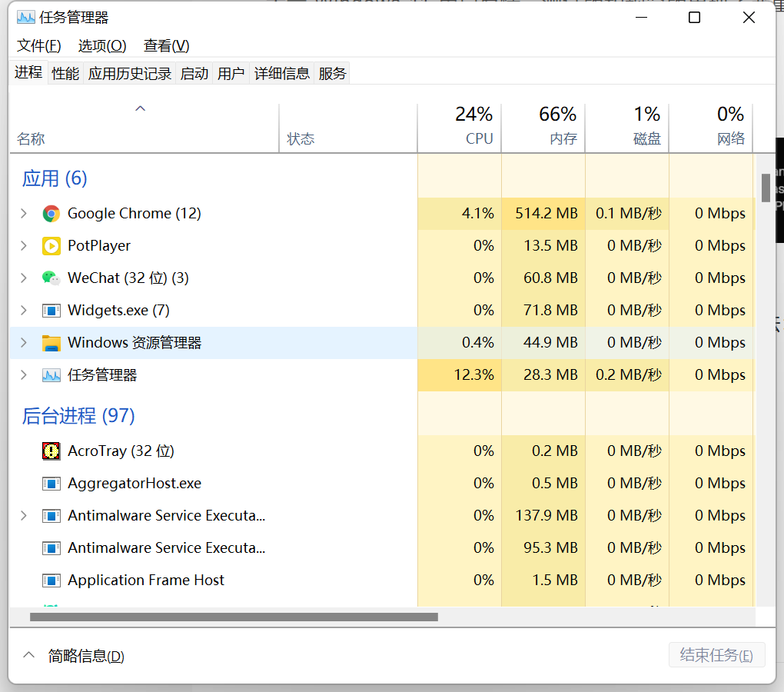Viewport: 784px width, 692px height.
Task: Click the Task Manager title bar icon
Action: click(x=25, y=18)
